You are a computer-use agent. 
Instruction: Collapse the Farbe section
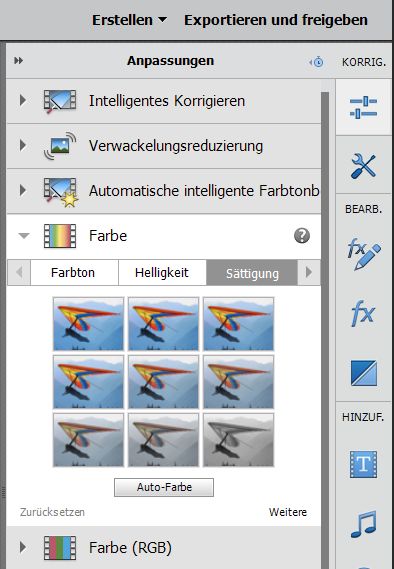pyautogui.click(x=24, y=236)
